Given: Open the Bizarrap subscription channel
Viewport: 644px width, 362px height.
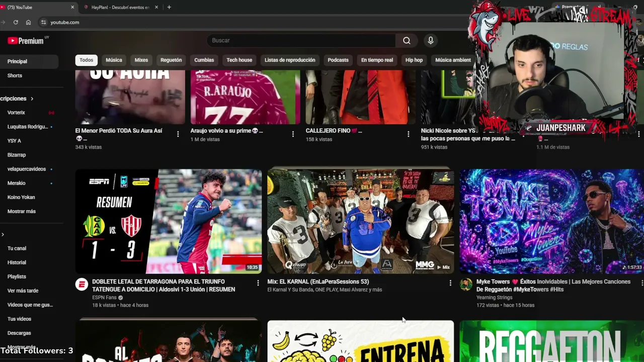Looking at the screenshot, I should coord(29,155).
